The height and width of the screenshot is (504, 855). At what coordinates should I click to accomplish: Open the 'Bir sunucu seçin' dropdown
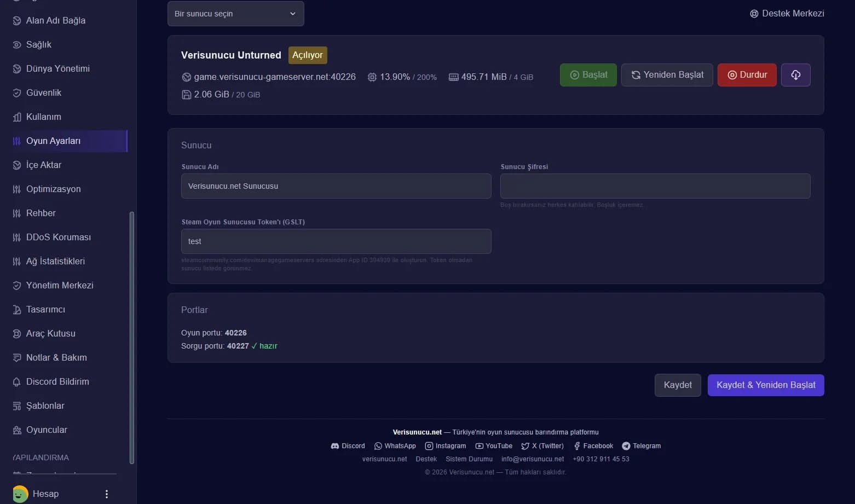(x=235, y=14)
